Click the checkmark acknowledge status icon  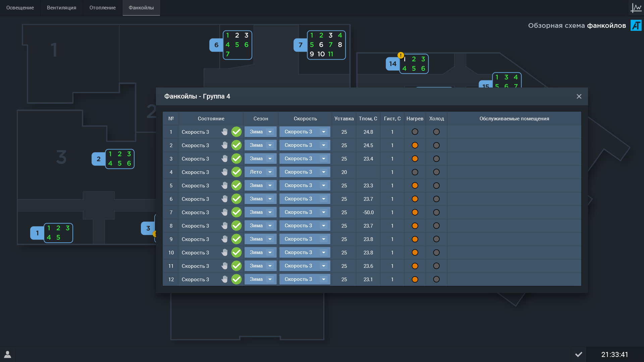[579, 354]
